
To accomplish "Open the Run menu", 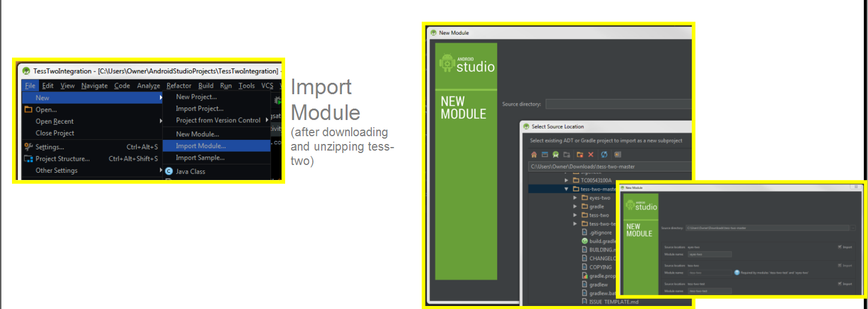I will point(226,86).
